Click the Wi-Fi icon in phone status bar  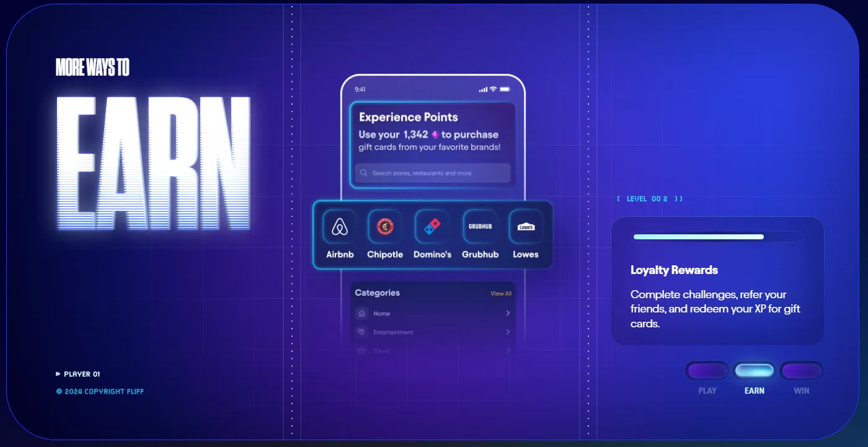tap(494, 89)
